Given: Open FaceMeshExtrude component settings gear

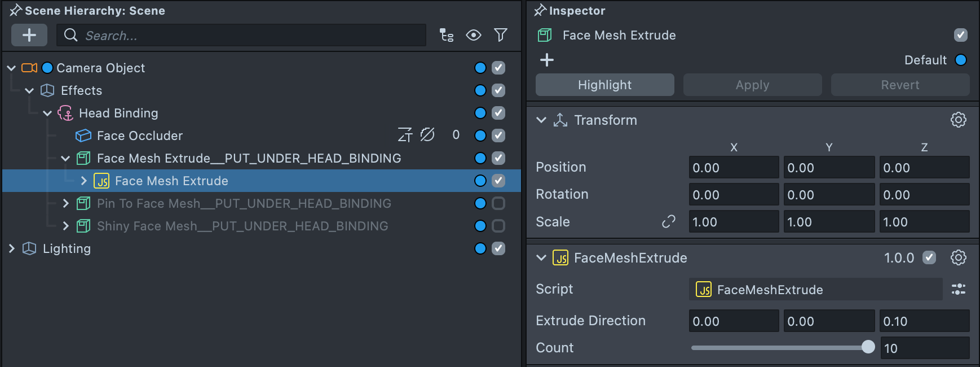Looking at the screenshot, I should [x=959, y=257].
